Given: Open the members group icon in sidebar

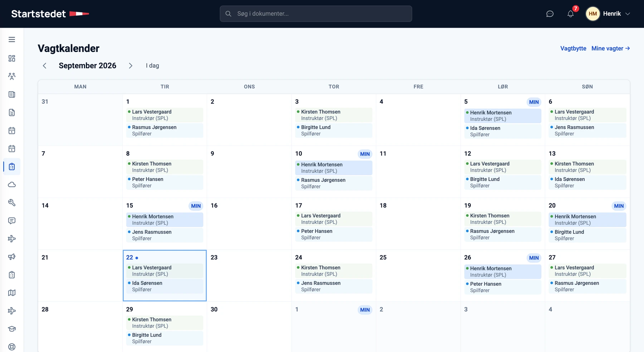Looking at the screenshot, I should (x=12, y=76).
